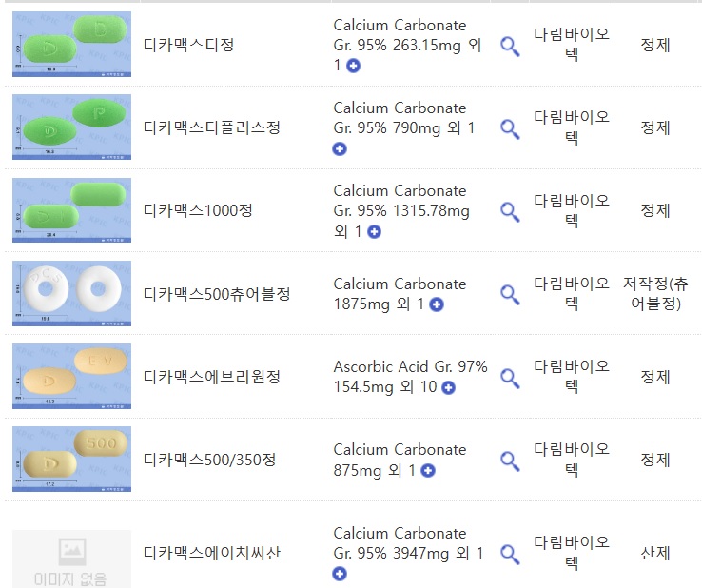
Task: Expand ingredients plus icon for 디카맥스500/350정
Action: pos(428,471)
